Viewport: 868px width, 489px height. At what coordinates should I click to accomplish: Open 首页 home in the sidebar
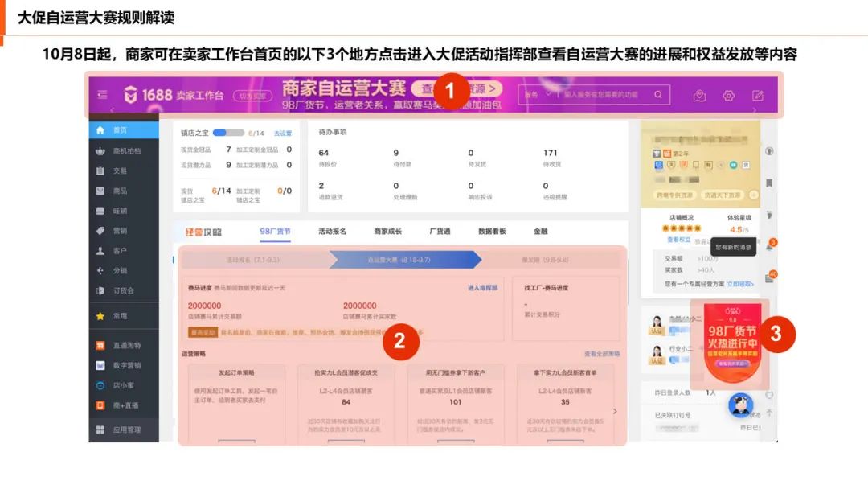click(119, 130)
